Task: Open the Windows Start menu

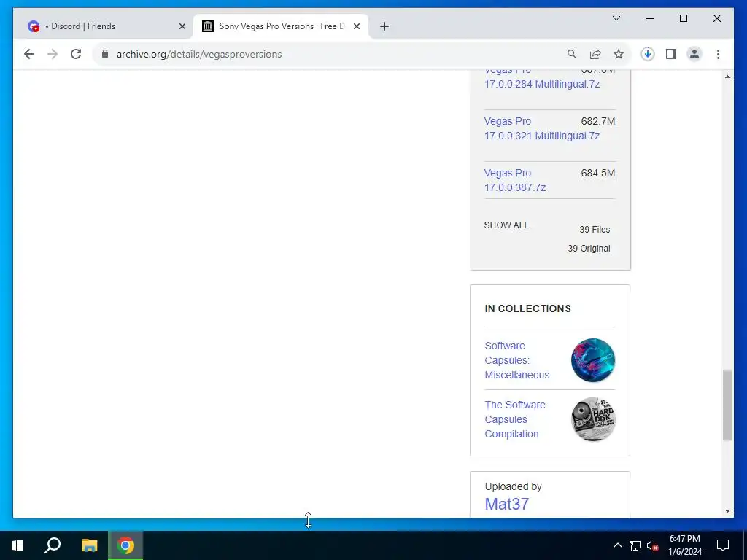Action: 18,545
